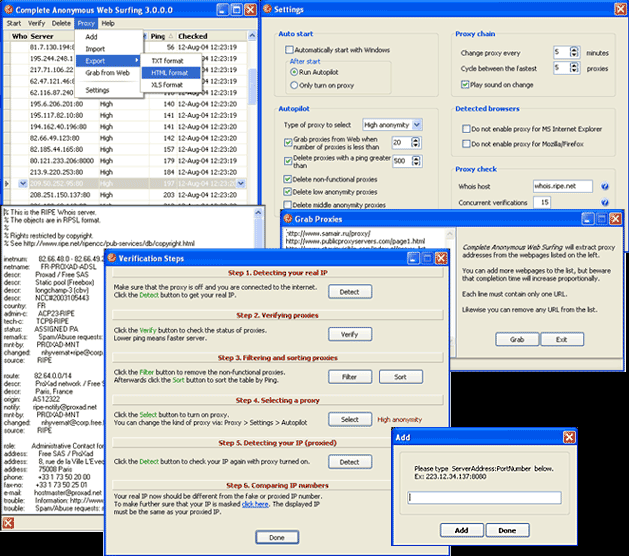Click the Detect button in Step 1
Screen dimensions: 629x556
[x=350, y=292]
